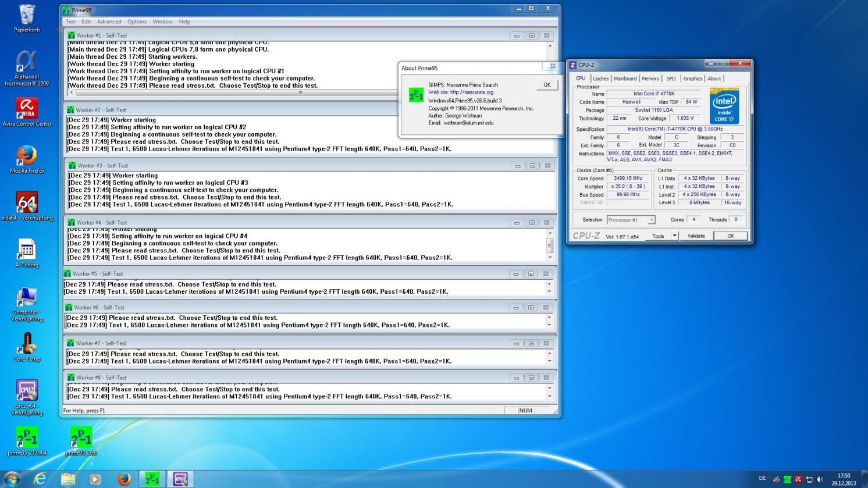The image size is (868, 488).
Task: Switch to the Memory tab in CPU-Z
Action: tap(650, 79)
